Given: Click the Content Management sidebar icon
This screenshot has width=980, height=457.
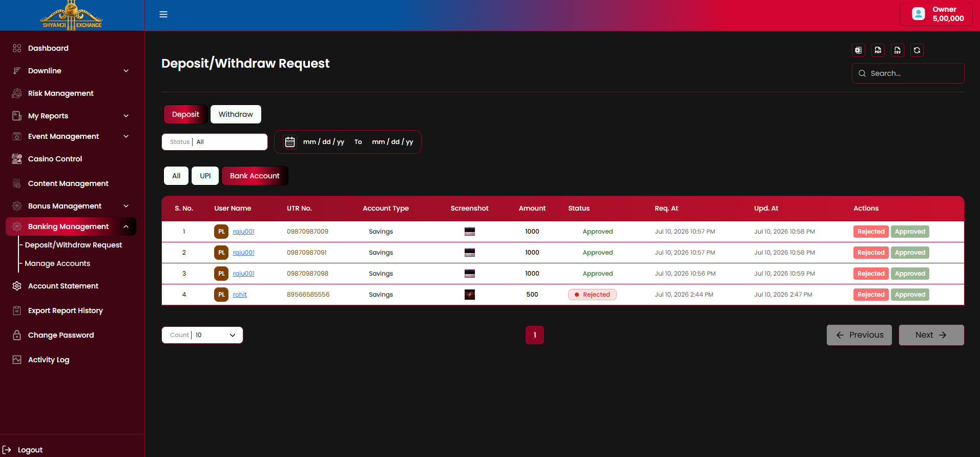Looking at the screenshot, I should pyautogui.click(x=17, y=183).
